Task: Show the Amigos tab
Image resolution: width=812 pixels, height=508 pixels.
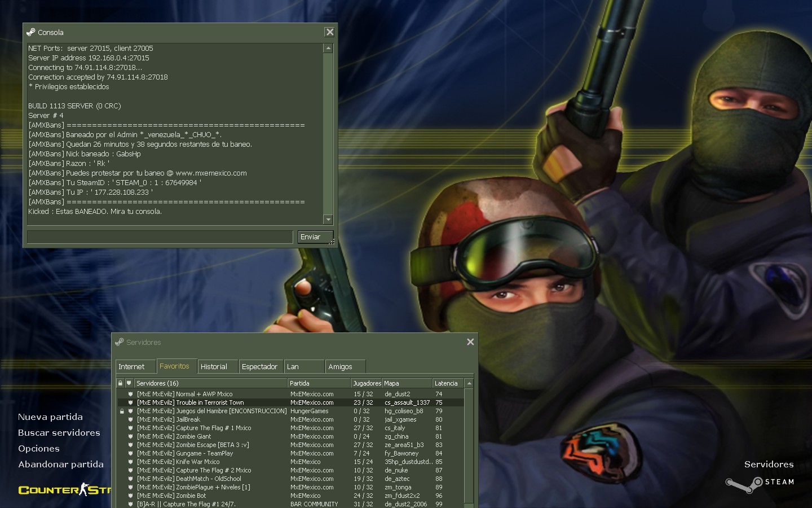Action: pyautogui.click(x=346, y=366)
